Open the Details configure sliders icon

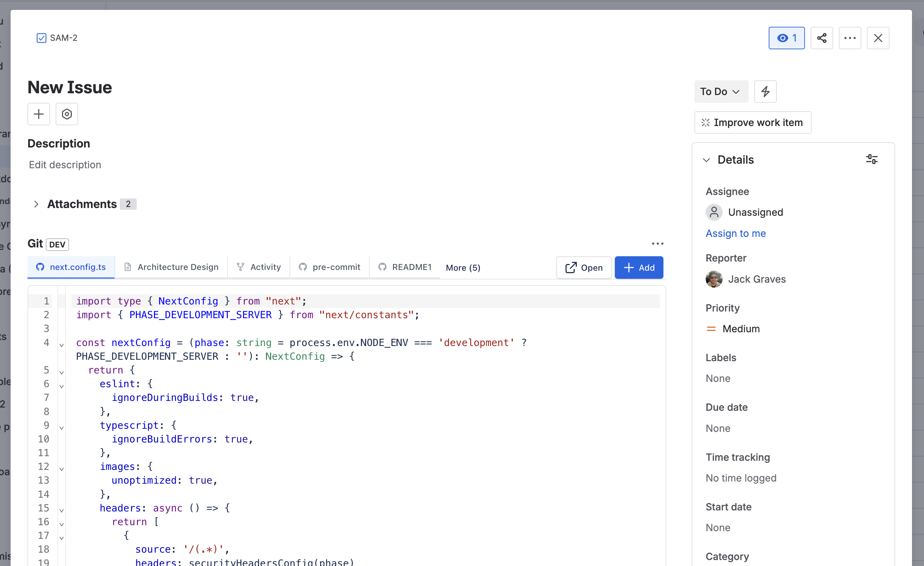pyautogui.click(x=871, y=159)
